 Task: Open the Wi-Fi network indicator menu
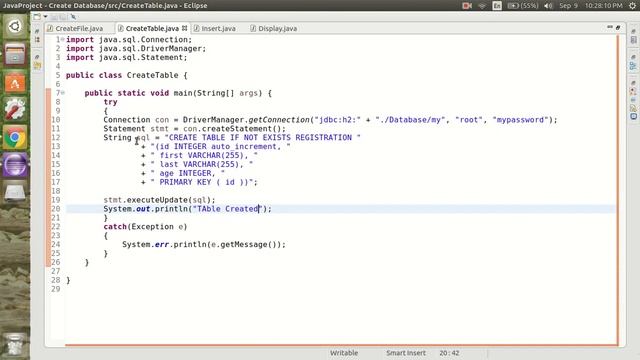pyautogui.click(x=482, y=5)
